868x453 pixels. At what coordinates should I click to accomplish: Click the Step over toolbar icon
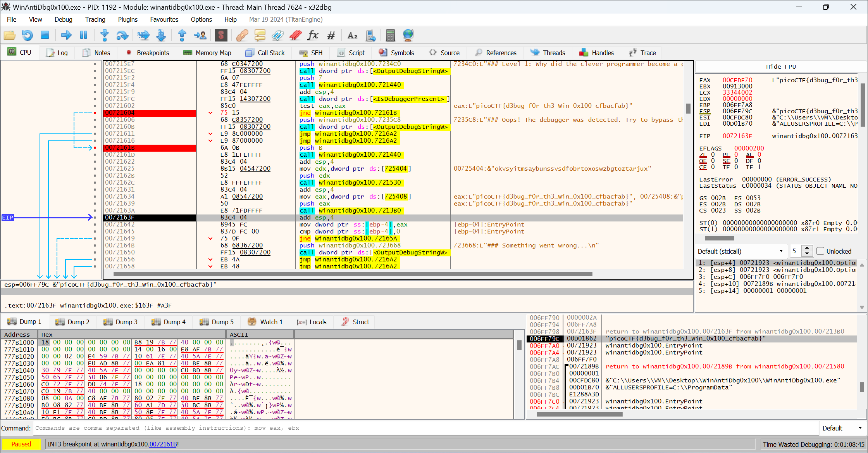pyautogui.click(x=122, y=35)
